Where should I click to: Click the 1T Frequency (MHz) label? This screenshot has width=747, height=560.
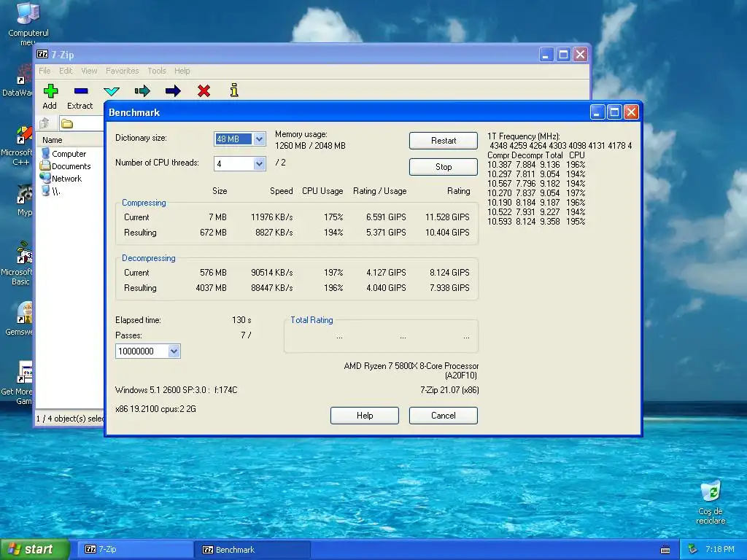524,136
